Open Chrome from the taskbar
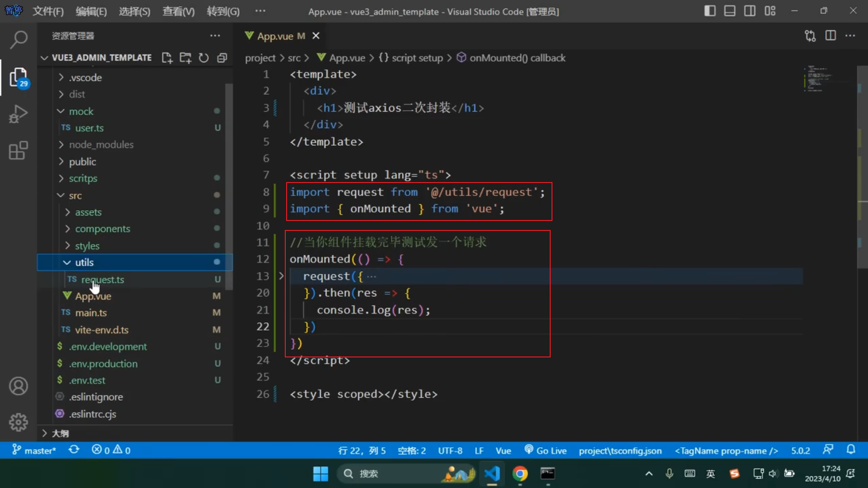 coord(520,474)
